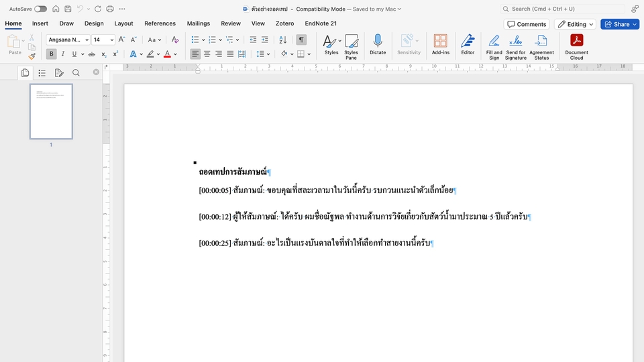Image resolution: width=644 pixels, height=362 pixels.
Task: Go to the Layout tab
Action: point(123,23)
